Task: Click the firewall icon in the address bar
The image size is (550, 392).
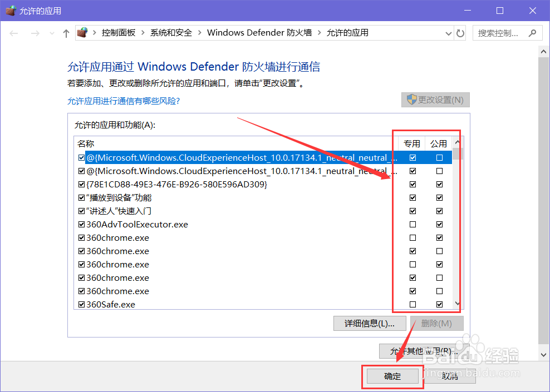Action: click(82, 33)
